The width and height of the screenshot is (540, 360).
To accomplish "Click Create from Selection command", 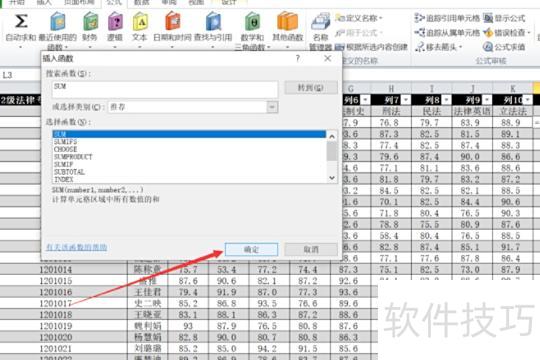I will pyautogui.click(x=371, y=47).
